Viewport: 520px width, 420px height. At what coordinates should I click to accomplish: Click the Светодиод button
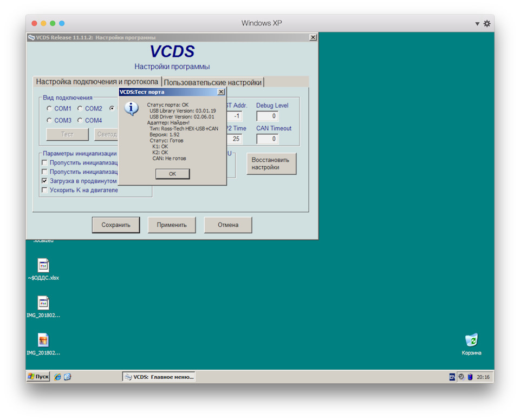point(107,134)
